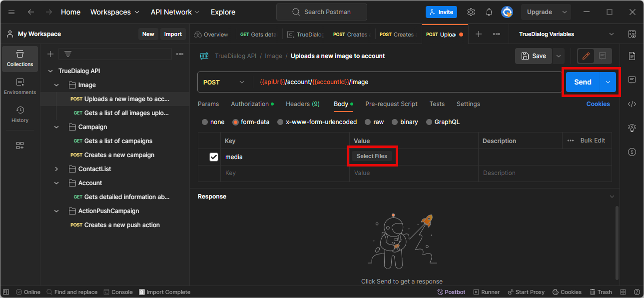Open the settings gear icon
Screen dimensions: 644x298
pos(471,12)
